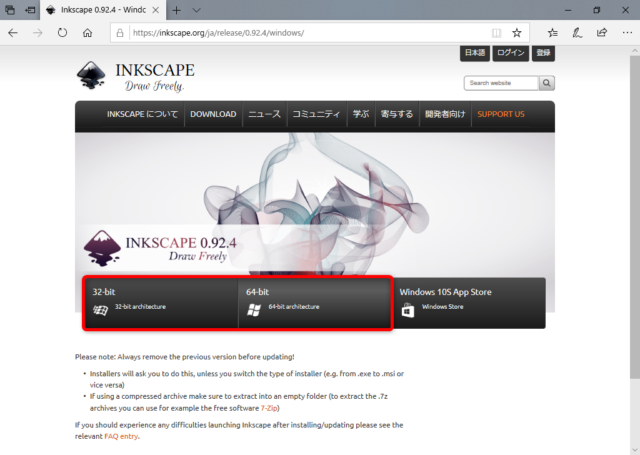
Task: Open the 寄与する menu
Action: click(x=397, y=114)
